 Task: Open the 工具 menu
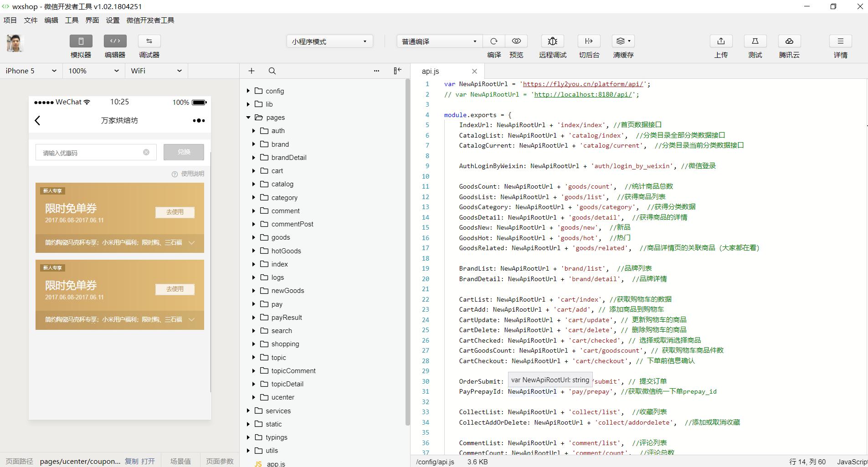tap(72, 20)
